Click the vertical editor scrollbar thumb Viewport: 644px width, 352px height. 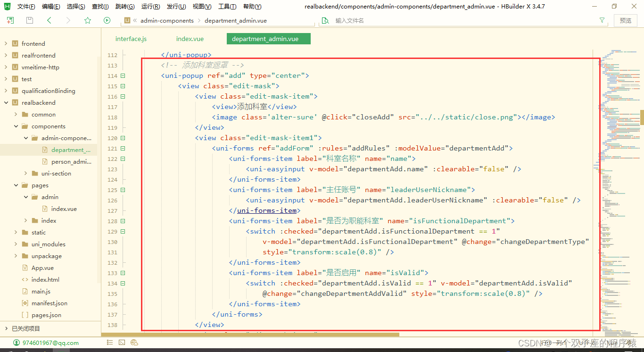(x=642, y=117)
